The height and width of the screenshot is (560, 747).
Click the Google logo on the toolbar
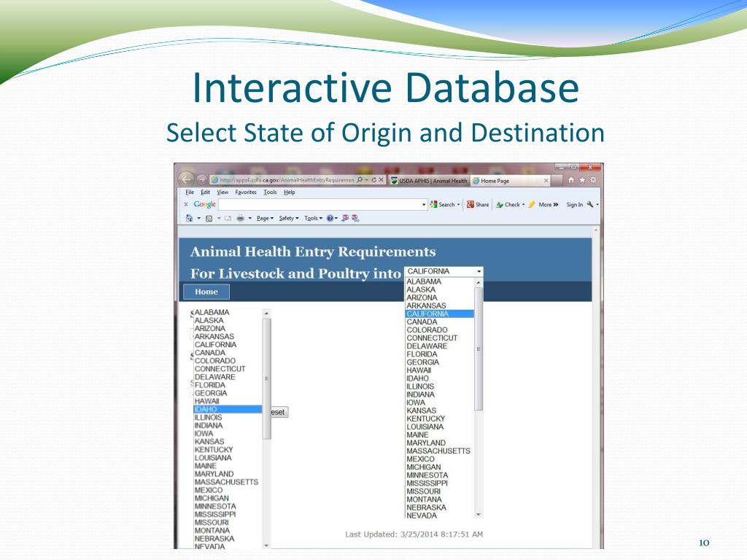pos(205,204)
